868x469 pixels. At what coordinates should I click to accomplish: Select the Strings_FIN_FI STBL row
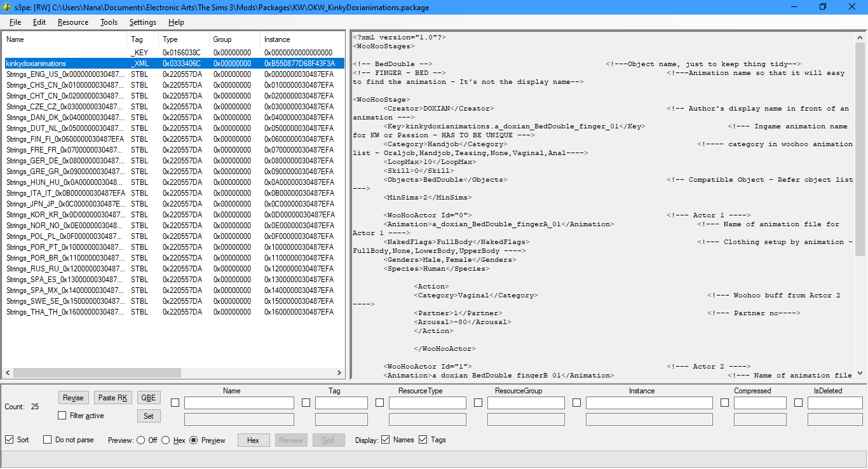point(174,139)
